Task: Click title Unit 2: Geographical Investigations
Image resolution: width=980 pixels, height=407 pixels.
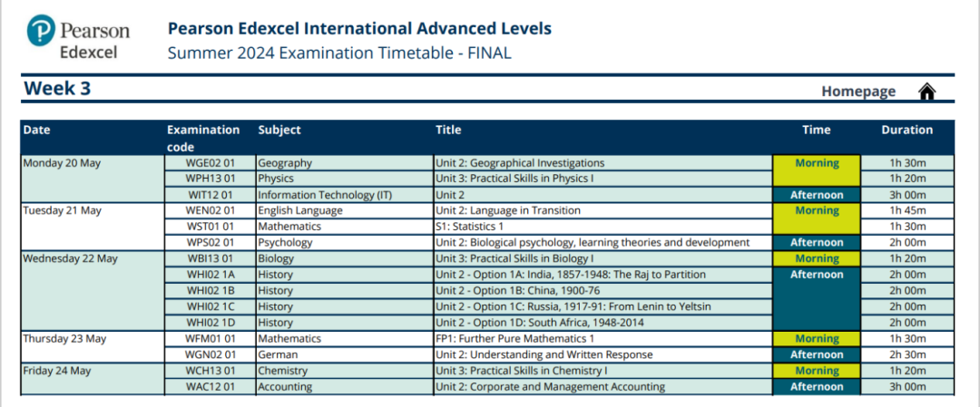Action: (x=520, y=163)
